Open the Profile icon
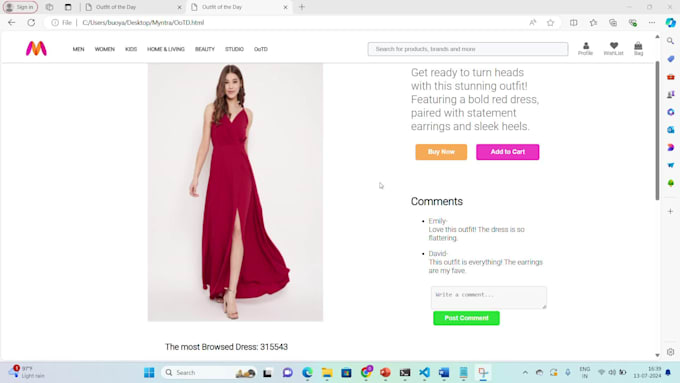 pyautogui.click(x=585, y=49)
